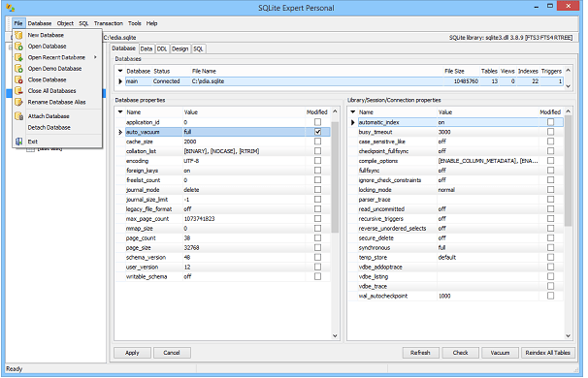The height and width of the screenshot is (378, 588).
Task: Click the Close All Databases icon
Action: pyautogui.click(x=18, y=91)
